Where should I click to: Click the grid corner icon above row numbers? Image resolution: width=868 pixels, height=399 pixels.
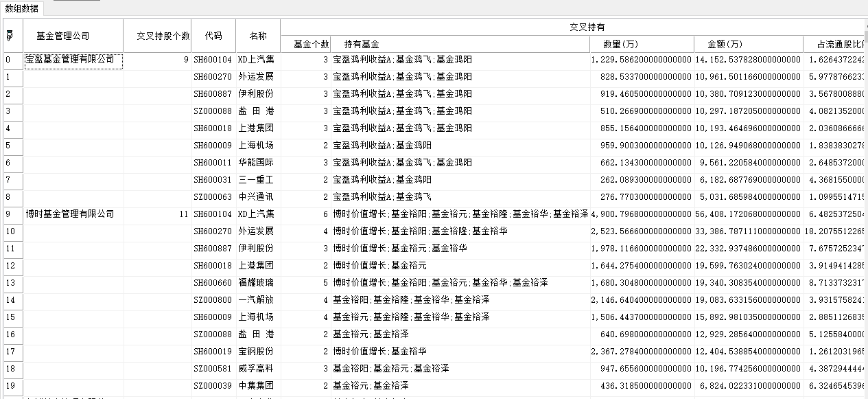point(9,36)
